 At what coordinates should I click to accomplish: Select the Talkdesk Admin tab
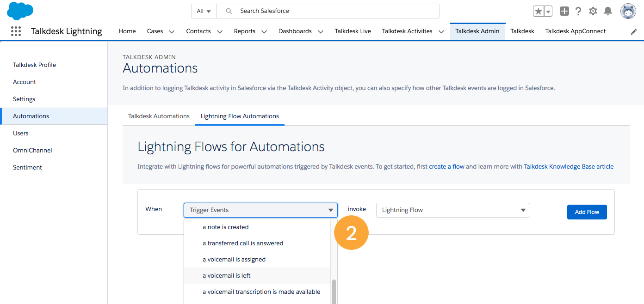pos(477,31)
